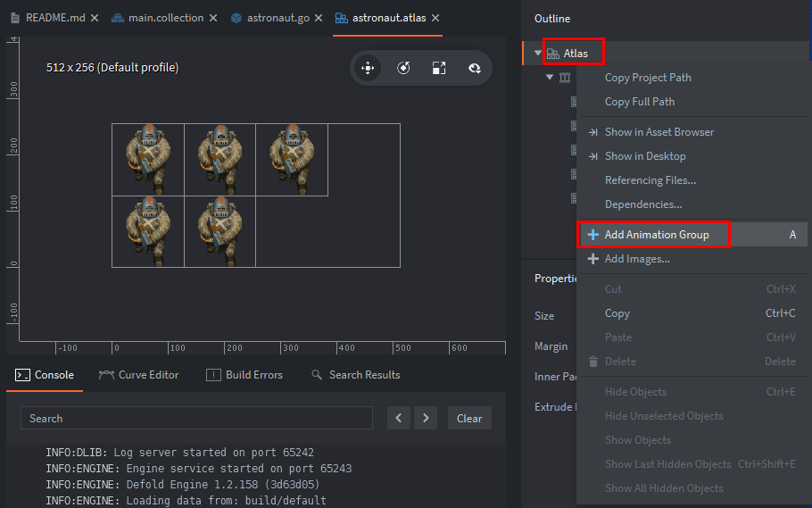Open the Curve Editor tab
Image resolution: width=812 pixels, height=508 pixels.
(x=139, y=375)
